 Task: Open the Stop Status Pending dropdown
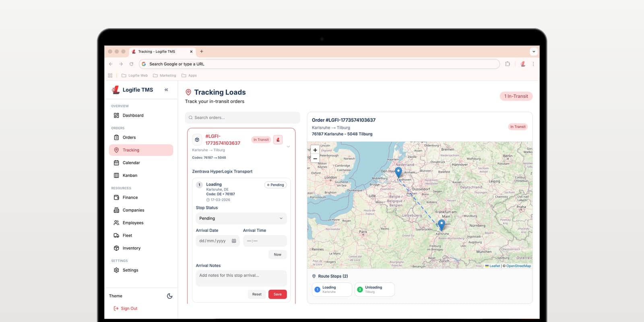pos(241,218)
